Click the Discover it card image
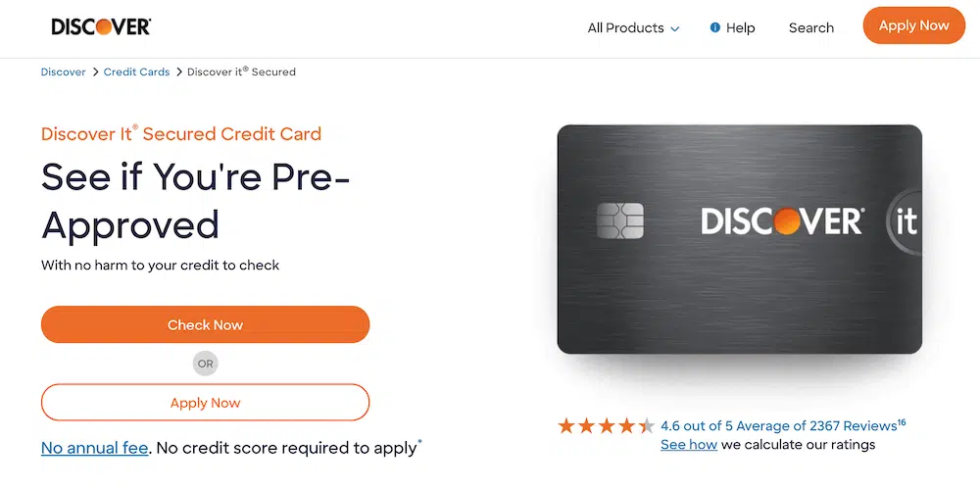The width and height of the screenshot is (980, 489). pyautogui.click(x=739, y=239)
